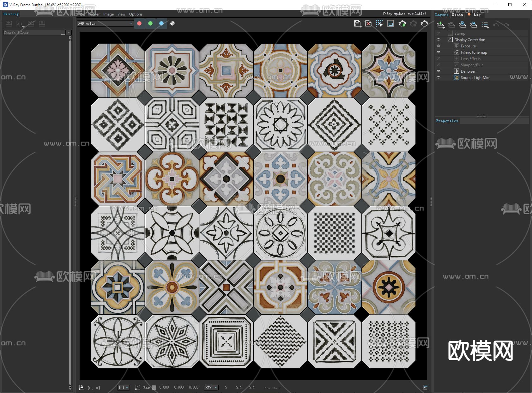Image resolution: width=532 pixels, height=393 pixels.
Task: Click the history Search filter field
Action: point(32,33)
